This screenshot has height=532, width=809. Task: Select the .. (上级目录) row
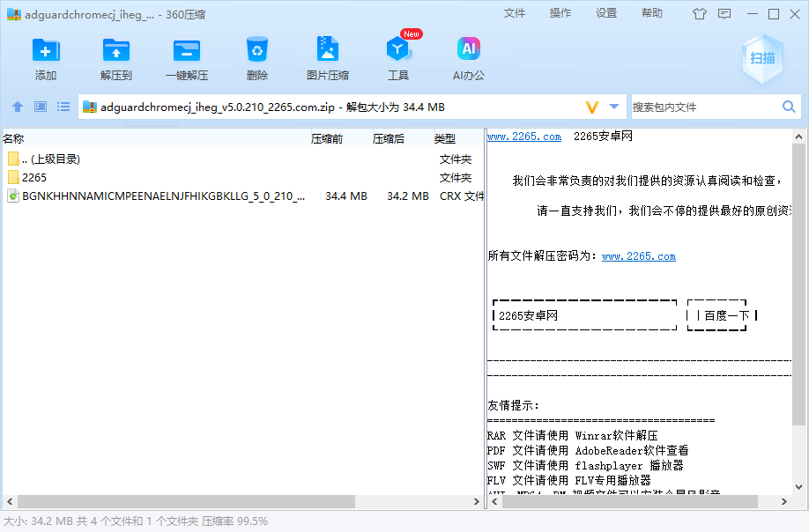coord(242,159)
